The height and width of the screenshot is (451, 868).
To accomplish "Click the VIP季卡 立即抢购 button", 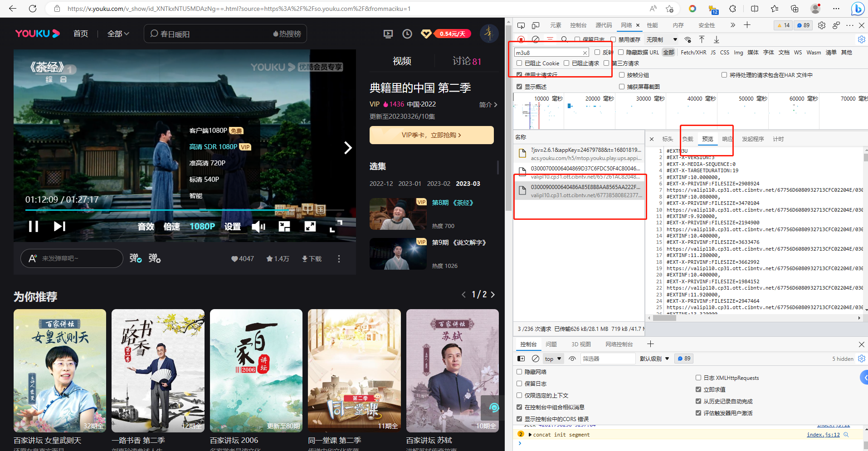I will (431, 135).
